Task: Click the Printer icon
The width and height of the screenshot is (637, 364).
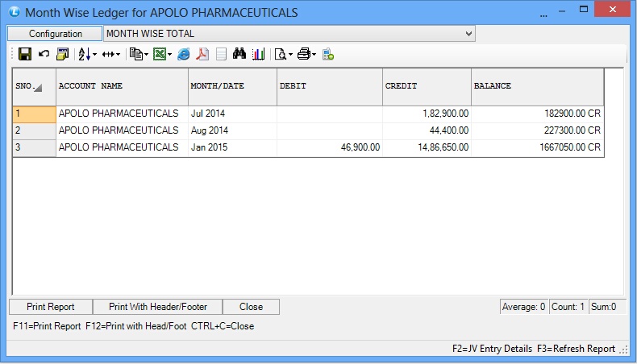Action: (x=304, y=54)
